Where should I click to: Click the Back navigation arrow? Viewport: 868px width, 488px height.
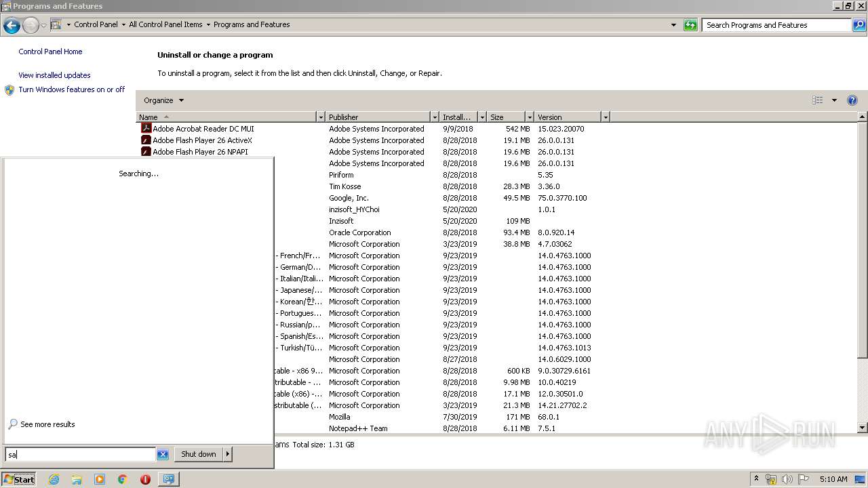coord(12,25)
